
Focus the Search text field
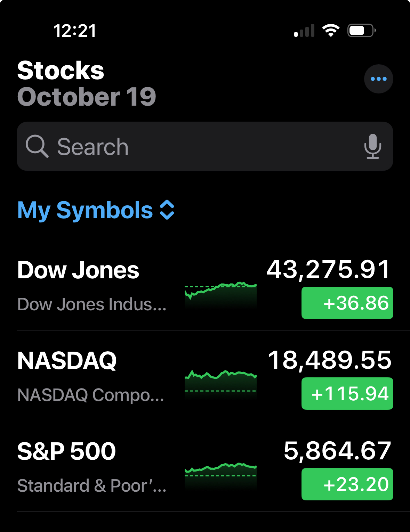[205, 146]
